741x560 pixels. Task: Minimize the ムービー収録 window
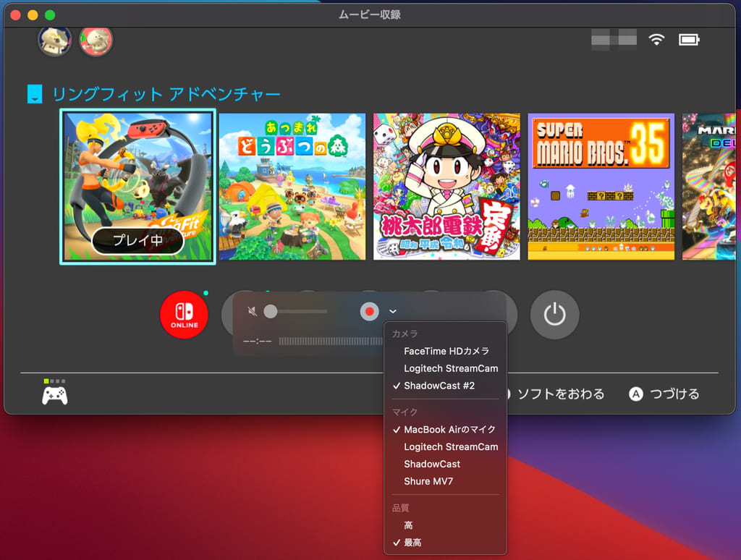point(33,15)
